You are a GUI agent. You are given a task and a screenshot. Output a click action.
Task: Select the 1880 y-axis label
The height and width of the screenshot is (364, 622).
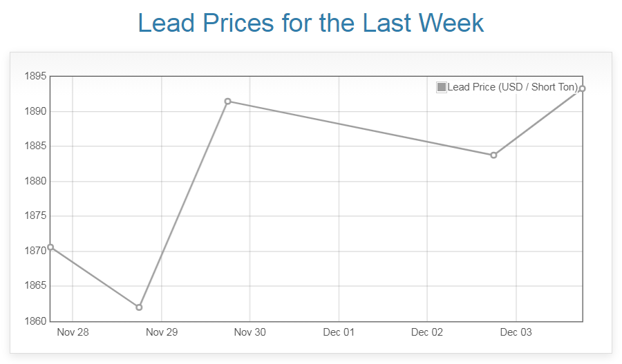pyautogui.click(x=35, y=181)
